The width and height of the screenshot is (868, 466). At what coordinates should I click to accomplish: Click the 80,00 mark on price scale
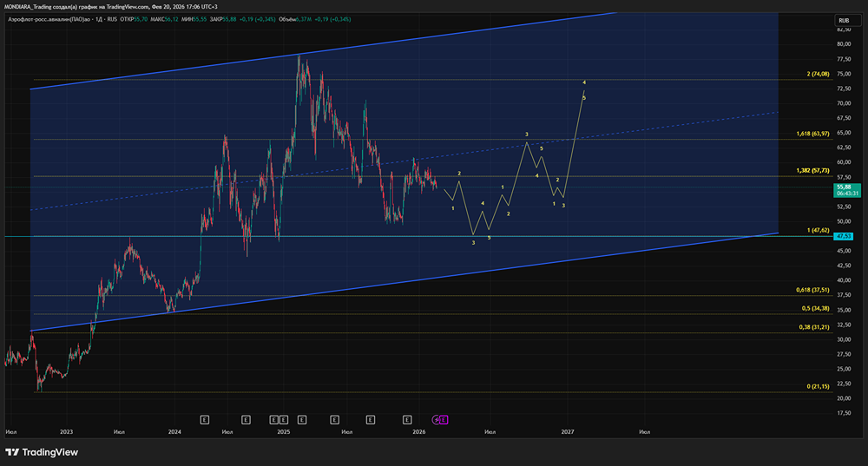click(x=843, y=43)
